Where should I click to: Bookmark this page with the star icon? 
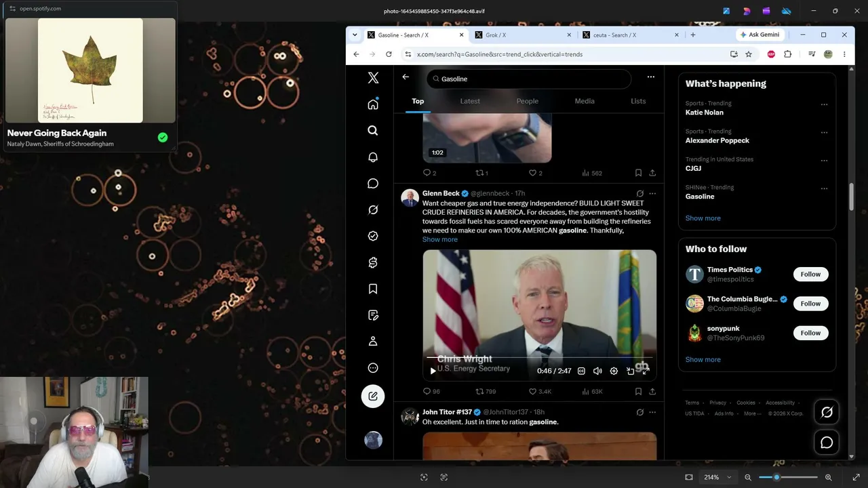tap(749, 54)
